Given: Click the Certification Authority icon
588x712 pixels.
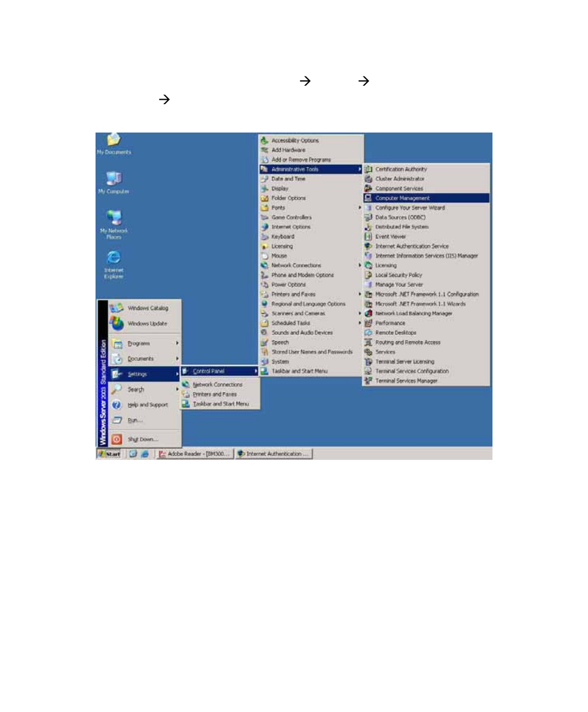Looking at the screenshot, I should pyautogui.click(x=368, y=169).
